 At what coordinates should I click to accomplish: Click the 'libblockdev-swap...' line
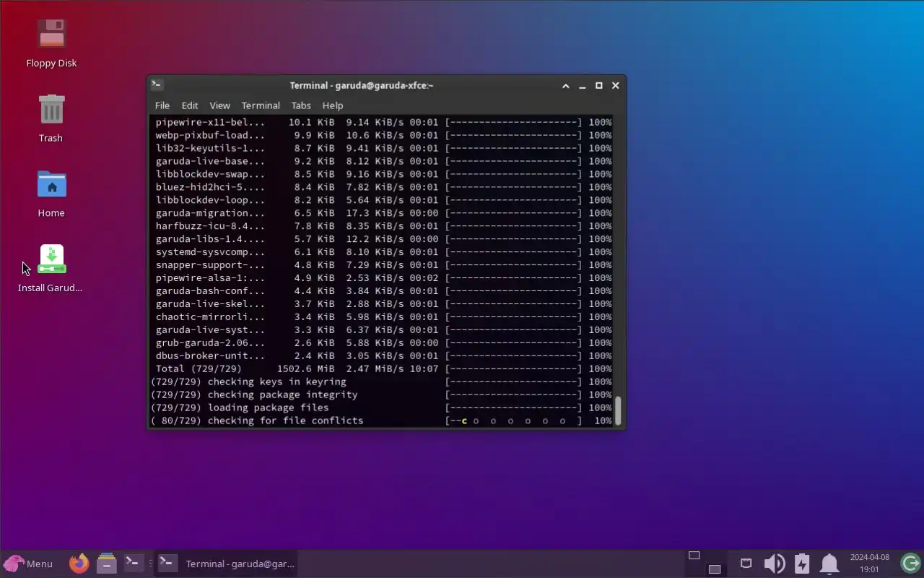click(383, 174)
